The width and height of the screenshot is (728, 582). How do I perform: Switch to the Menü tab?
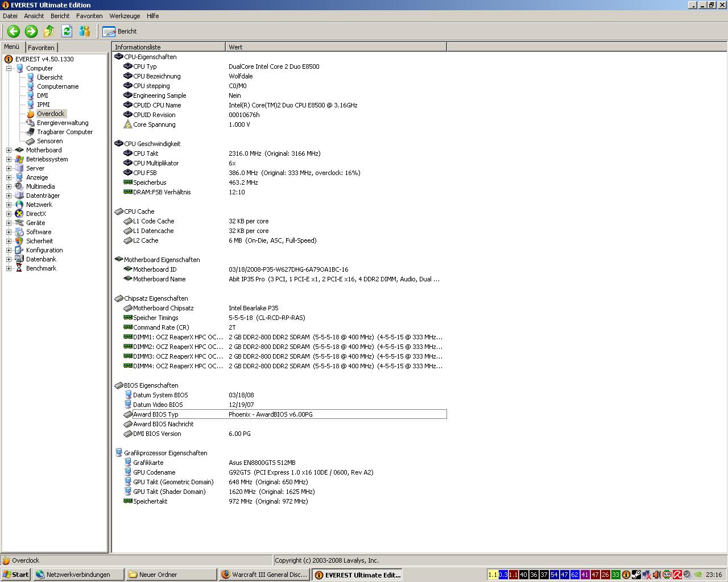pos(12,47)
